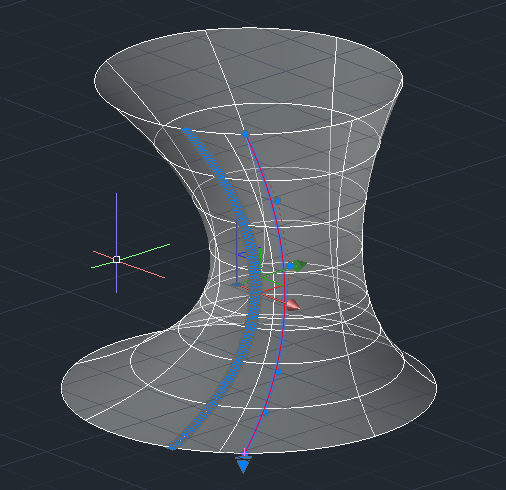Select the green cone arrow of the move gizmo
Image resolution: width=506 pixels, height=490 pixels.
pyautogui.click(x=300, y=265)
